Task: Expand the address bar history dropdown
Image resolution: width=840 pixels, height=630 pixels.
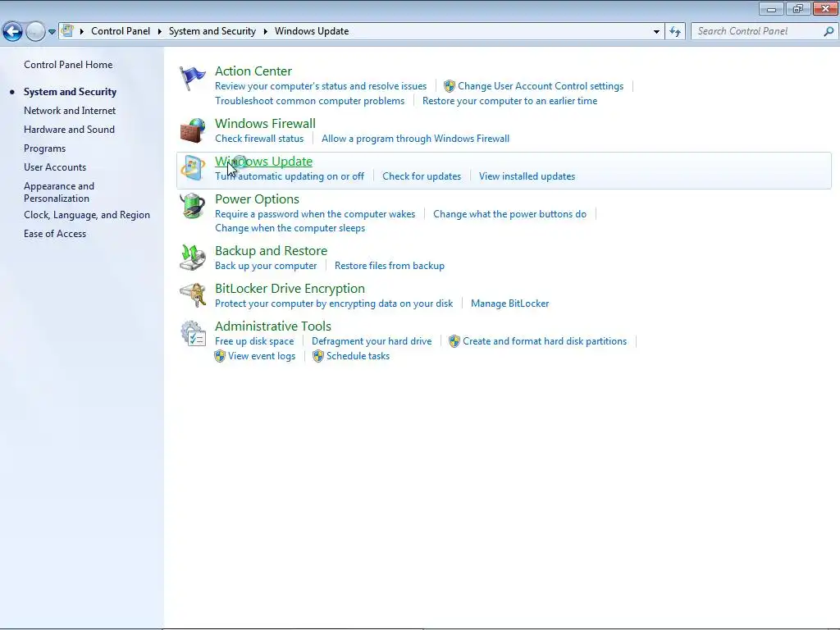Action: click(656, 32)
